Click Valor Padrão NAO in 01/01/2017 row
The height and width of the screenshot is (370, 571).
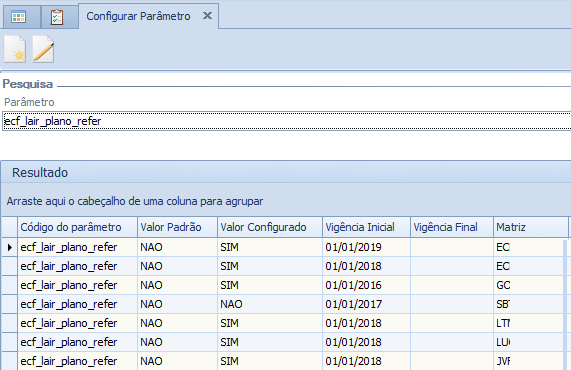(x=177, y=304)
